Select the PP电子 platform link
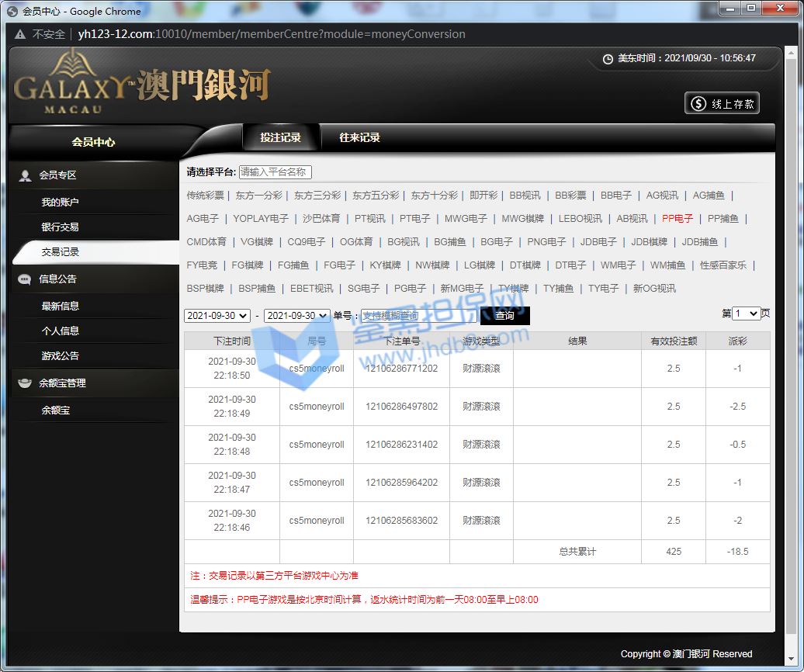The width and height of the screenshot is (804, 672). [x=677, y=218]
